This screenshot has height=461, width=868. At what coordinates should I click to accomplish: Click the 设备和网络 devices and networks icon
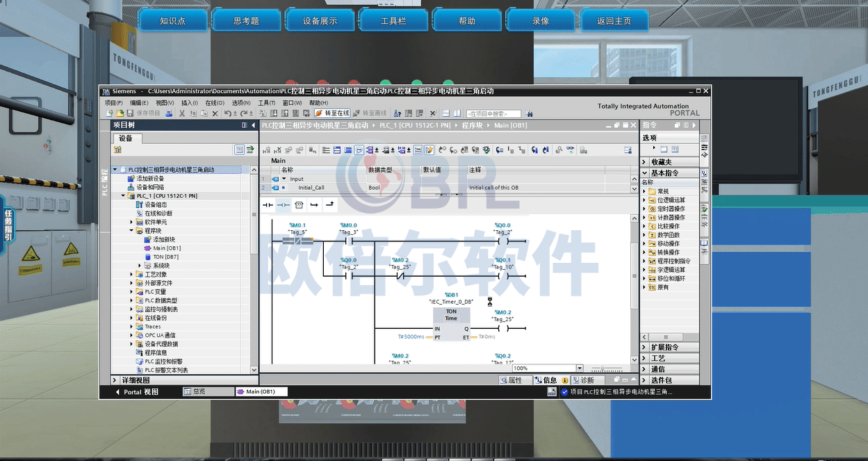[x=131, y=187]
